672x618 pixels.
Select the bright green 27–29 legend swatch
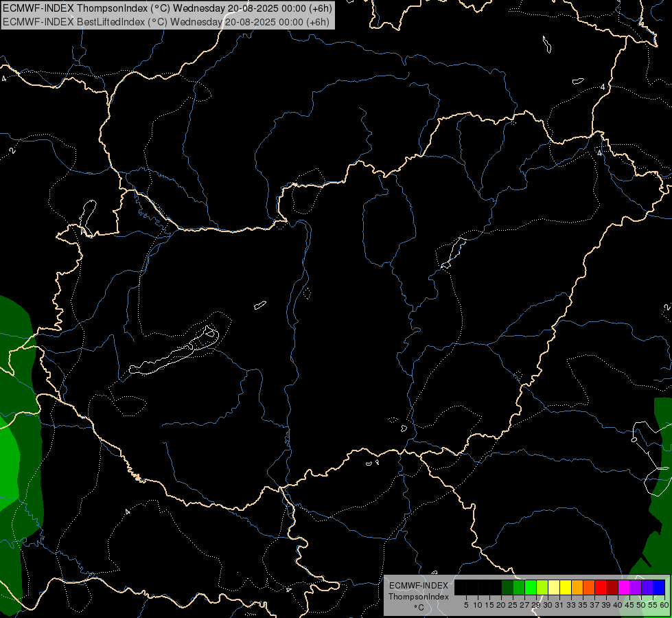(531, 587)
